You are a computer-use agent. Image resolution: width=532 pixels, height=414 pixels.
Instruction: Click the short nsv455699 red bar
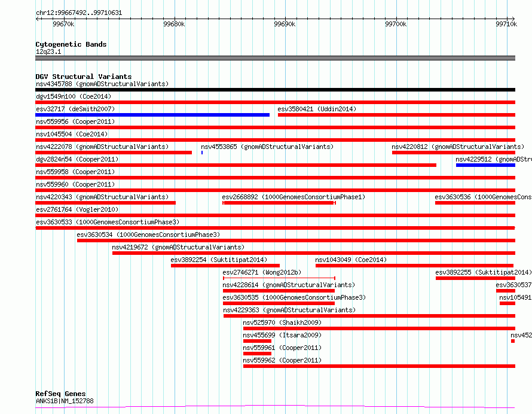[257, 341]
